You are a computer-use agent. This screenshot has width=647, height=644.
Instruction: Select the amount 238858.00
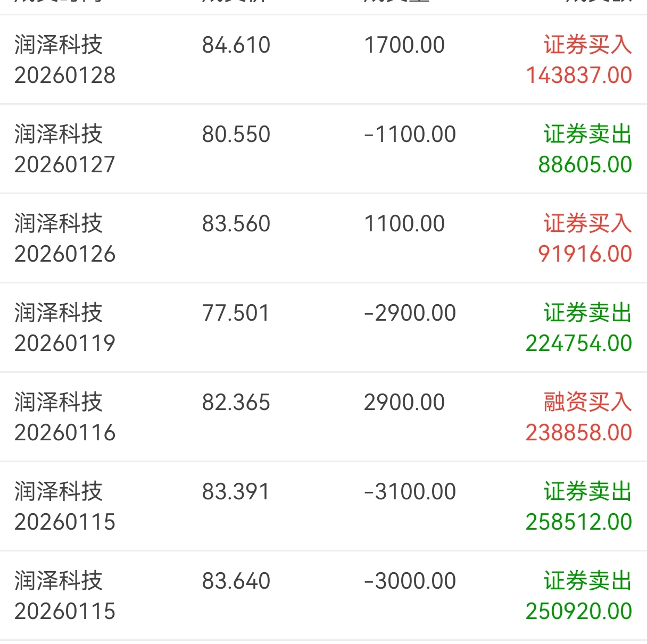coord(579,432)
